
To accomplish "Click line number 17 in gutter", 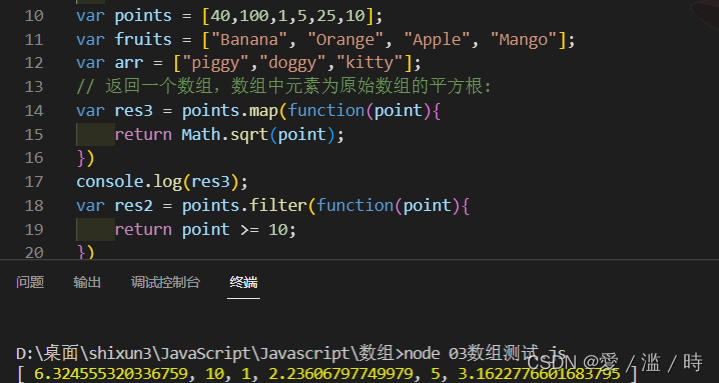I will [34, 182].
